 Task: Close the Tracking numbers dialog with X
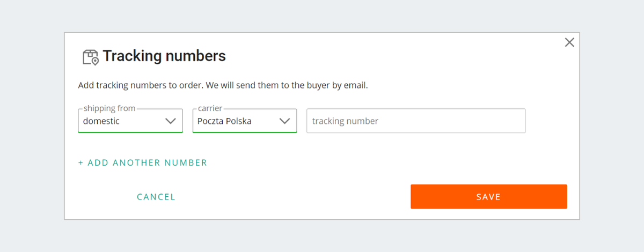569,42
